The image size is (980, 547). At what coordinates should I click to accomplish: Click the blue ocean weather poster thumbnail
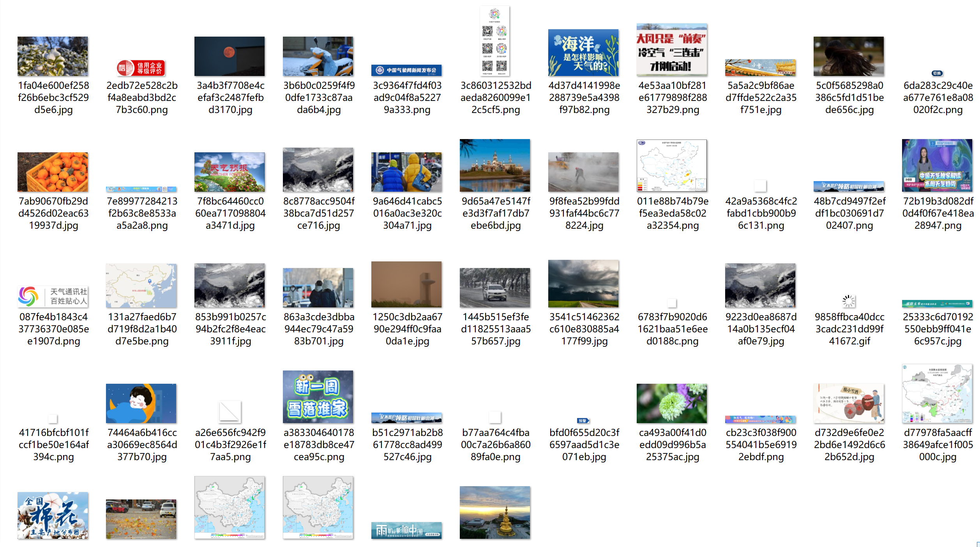583,53
